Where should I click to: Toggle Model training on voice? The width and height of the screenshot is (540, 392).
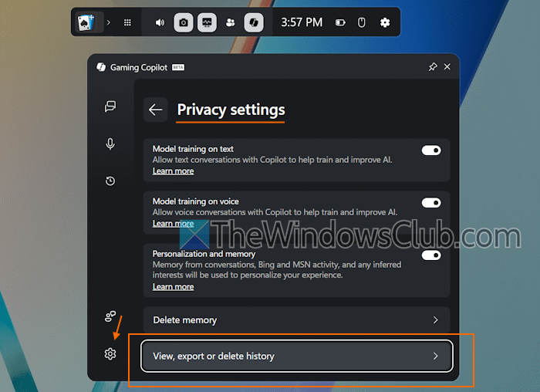[431, 203]
